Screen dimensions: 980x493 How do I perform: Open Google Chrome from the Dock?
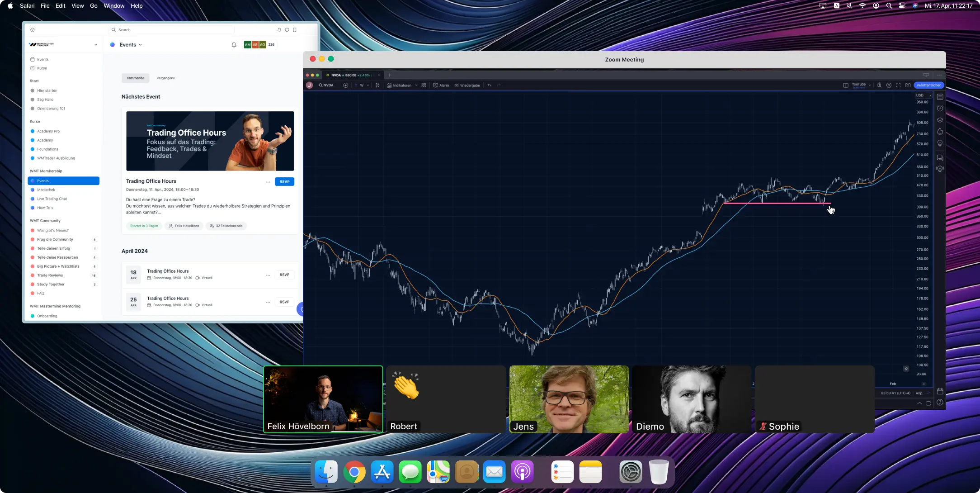(354, 472)
